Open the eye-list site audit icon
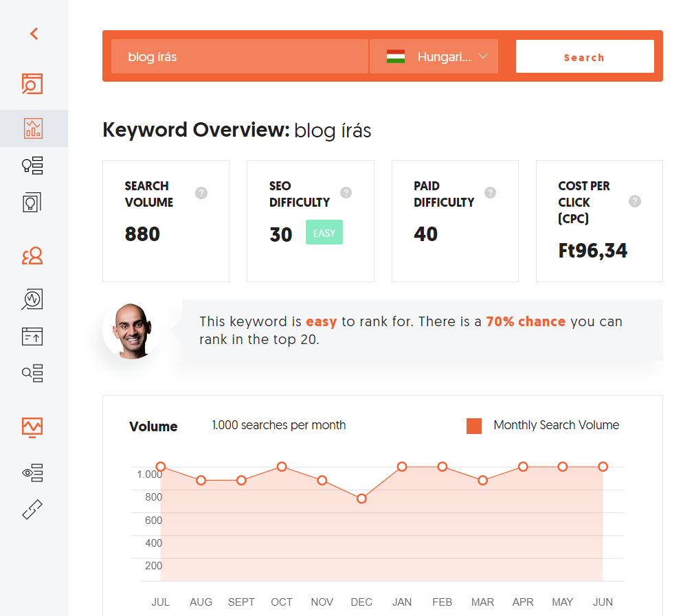 (x=32, y=472)
